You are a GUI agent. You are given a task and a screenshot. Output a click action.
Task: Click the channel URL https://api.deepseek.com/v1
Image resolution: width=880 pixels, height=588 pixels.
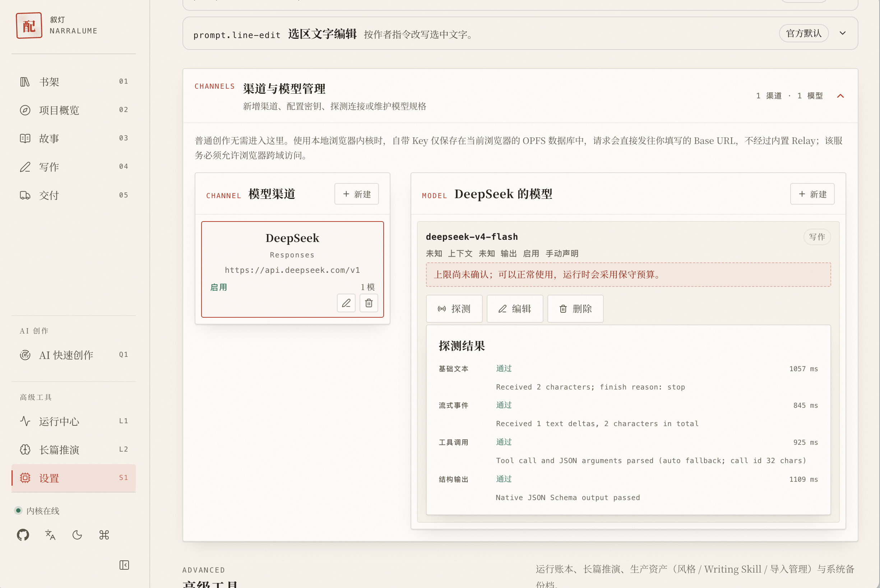pos(292,270)
